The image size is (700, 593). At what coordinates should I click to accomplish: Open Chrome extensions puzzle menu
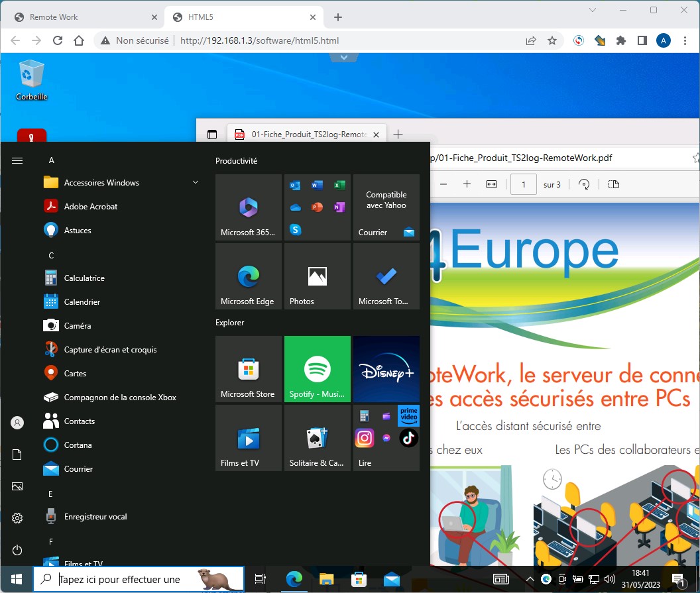click(621, 40)
